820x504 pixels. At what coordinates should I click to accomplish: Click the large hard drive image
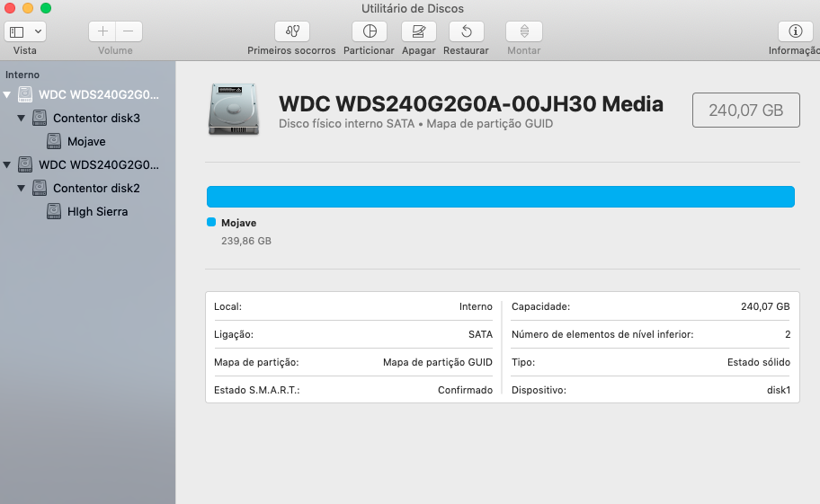tap(234, 110)
